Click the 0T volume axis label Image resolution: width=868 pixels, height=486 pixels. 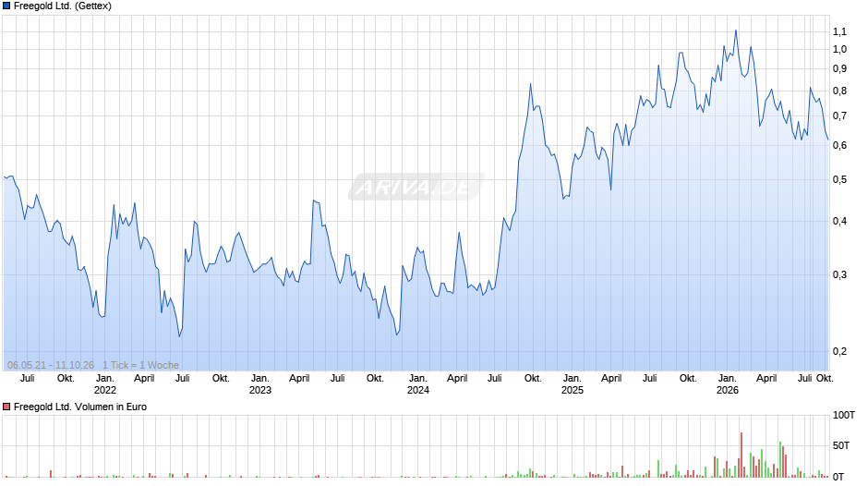coord(838,477)
